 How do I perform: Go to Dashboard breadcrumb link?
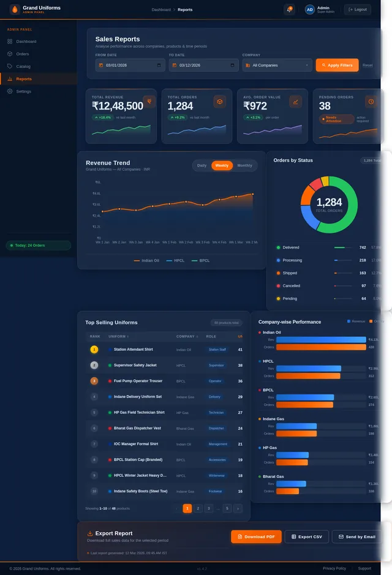pyautogui.click(x=161, y=10)
